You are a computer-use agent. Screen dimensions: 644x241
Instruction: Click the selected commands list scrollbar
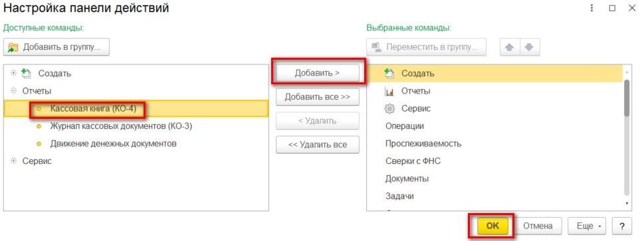coord(627,98)
